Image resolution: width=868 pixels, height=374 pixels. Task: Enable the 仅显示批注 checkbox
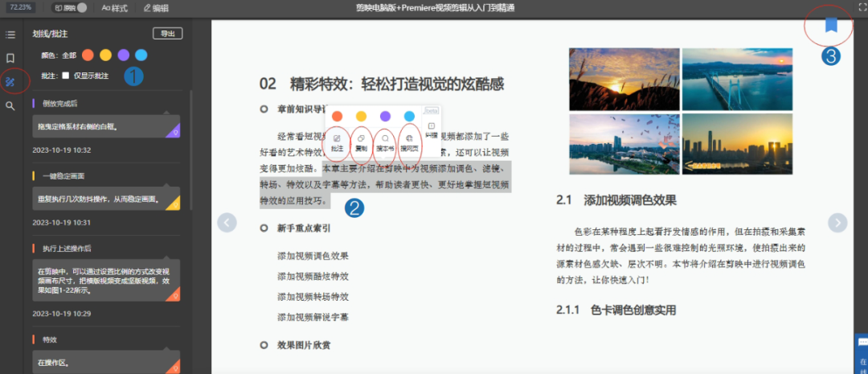pos(66,76)
